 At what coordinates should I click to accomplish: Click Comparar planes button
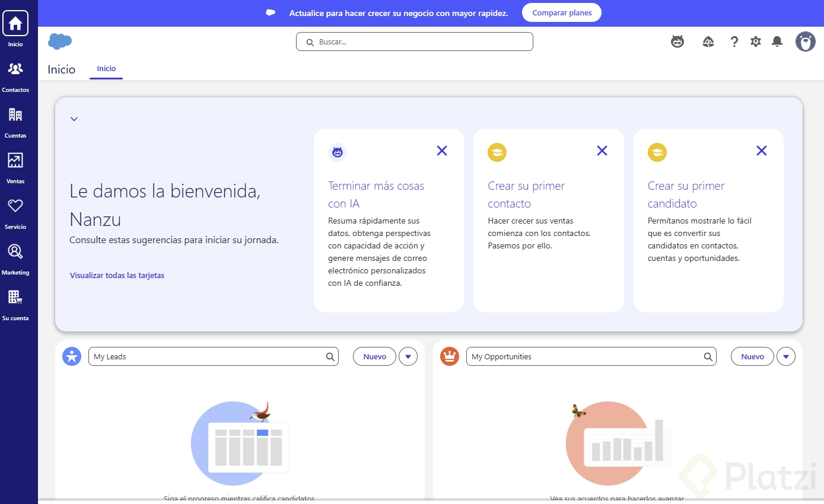pos(561,12)
